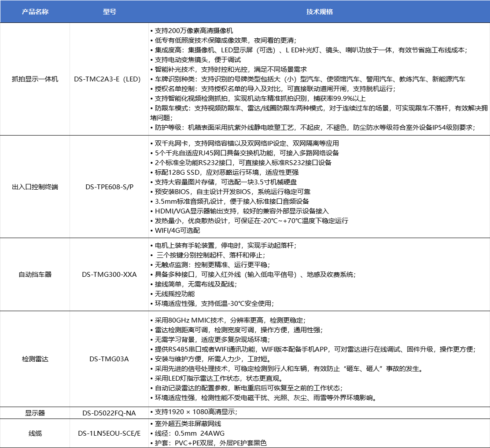
Task: Click the line starting 车牌识别种类
Action: (308, 79)
